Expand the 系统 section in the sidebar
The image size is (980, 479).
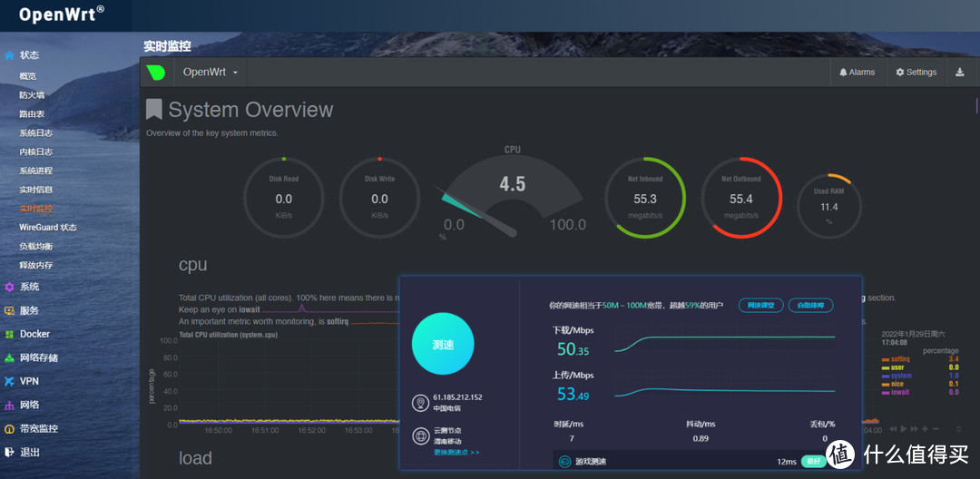[29, 287]
